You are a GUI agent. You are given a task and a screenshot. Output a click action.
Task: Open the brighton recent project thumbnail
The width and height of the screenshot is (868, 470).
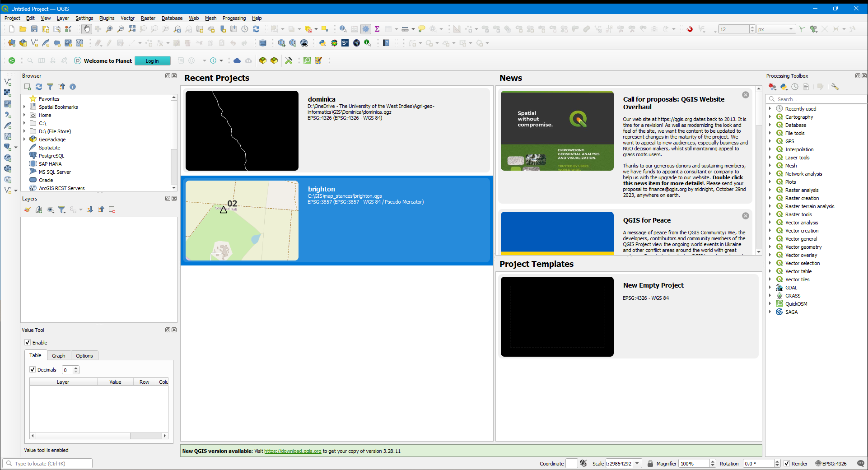pos(242,221)
